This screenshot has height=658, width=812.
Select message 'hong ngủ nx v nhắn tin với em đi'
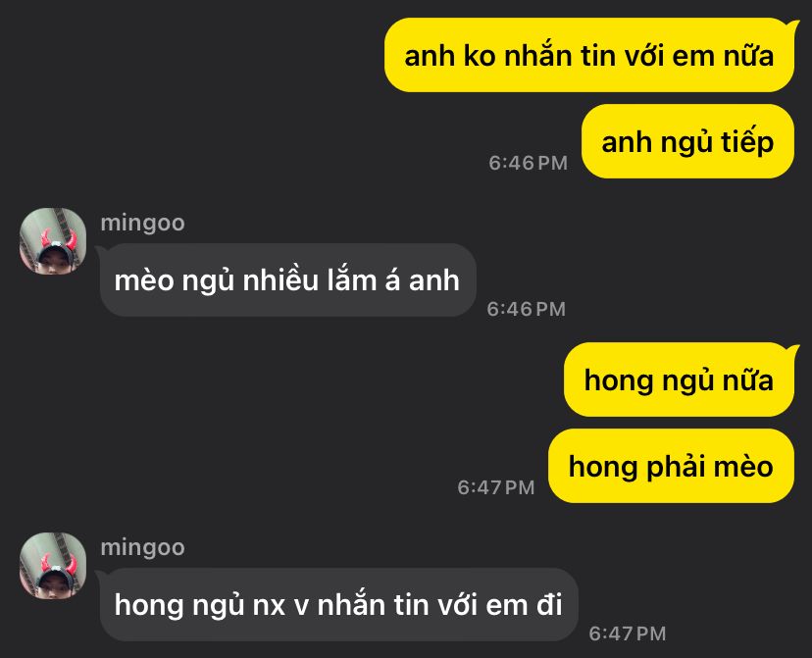tap(338, 605)
